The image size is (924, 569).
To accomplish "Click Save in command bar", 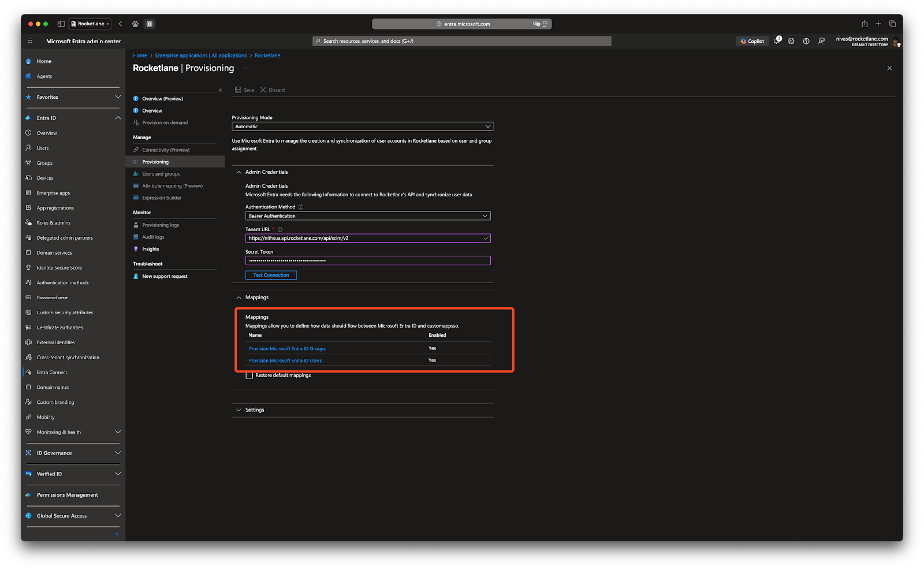I will coord(244,90).
